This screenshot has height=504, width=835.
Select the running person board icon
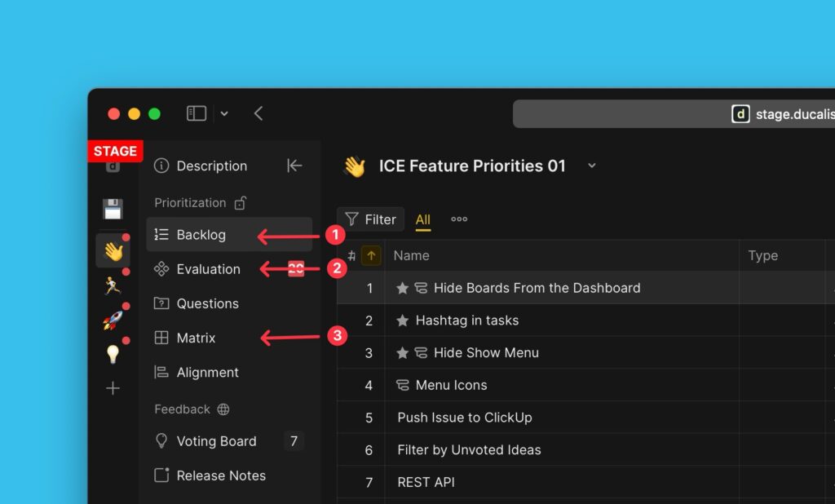(x=113, y=285)
